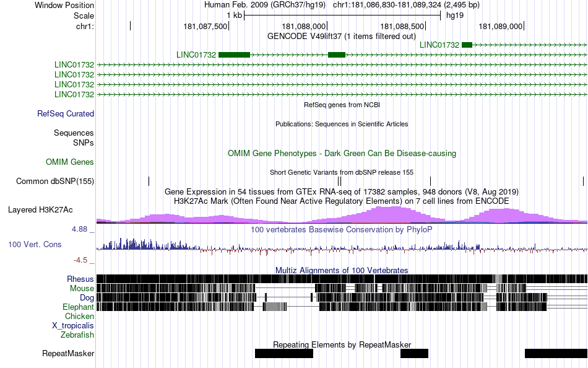Select the rightmost RepeatMasker block
The height and width of the screenshot is (368, 588).
coord(556,353)
